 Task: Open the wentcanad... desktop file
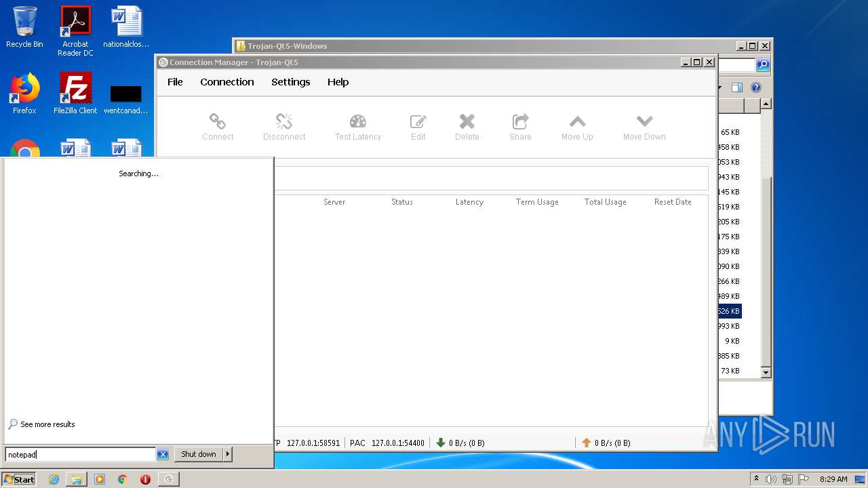[126, 98]
